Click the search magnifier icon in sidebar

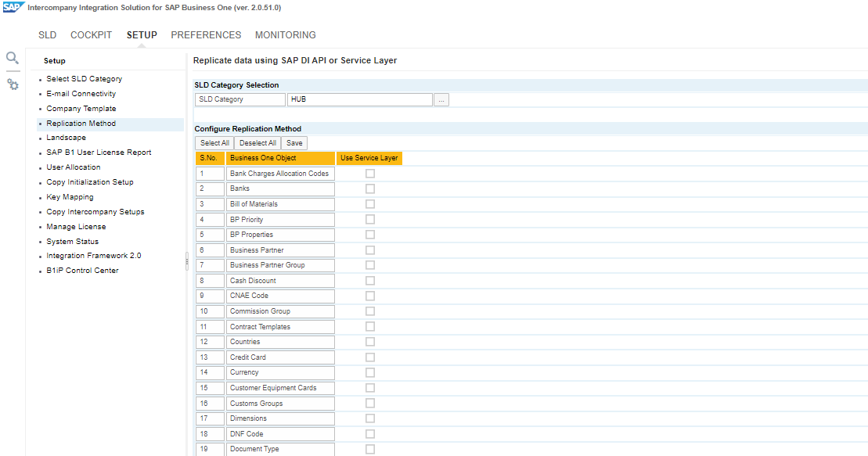12,58
